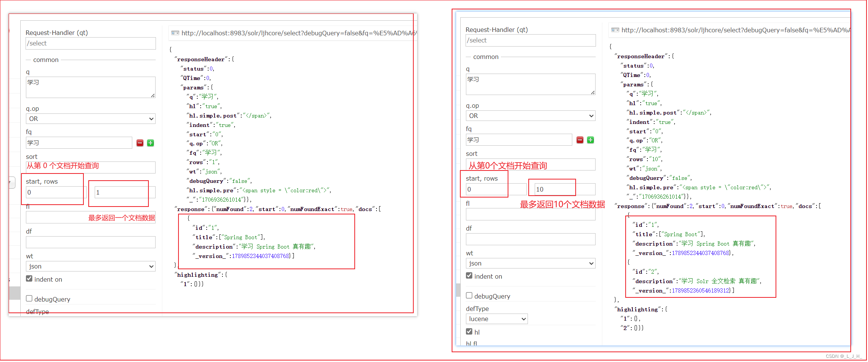
Task: Click start field with 0 in right panel
Action: (496, 190)
